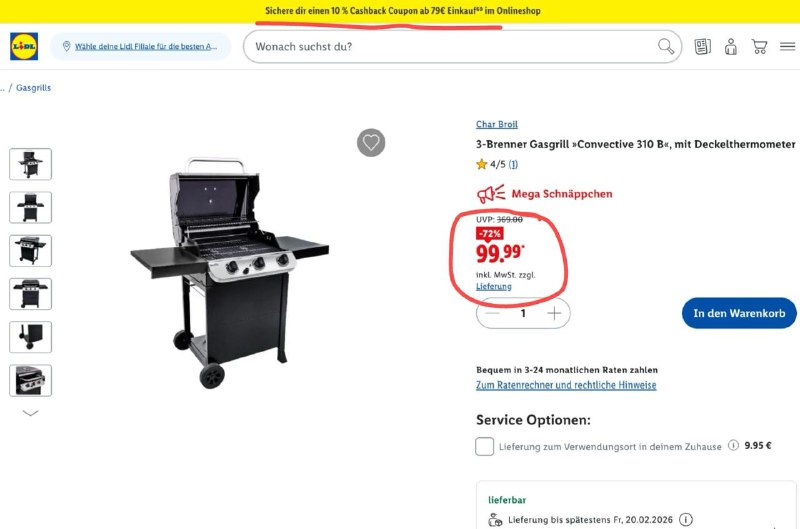Click the search field Wonach suchst du
This screenshot has width=800, height=529.
pos(454,46)
